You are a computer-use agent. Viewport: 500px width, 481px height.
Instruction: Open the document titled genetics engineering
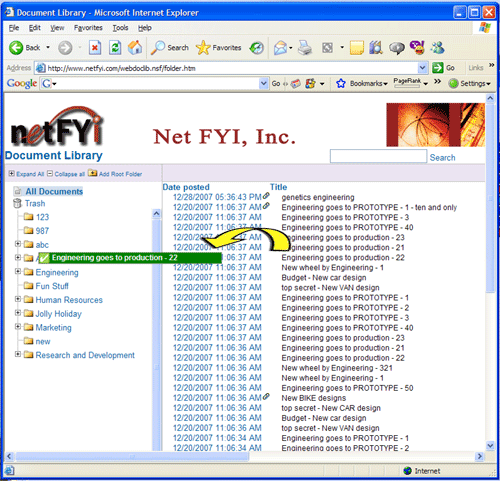pos(318,197)
